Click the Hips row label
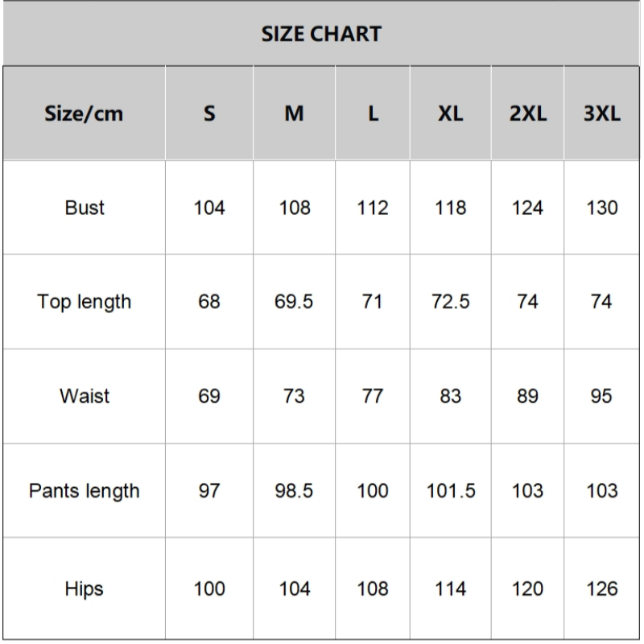The height and width of the screenshot is (644, 644). pyautogui.click(x=85, y=588)
